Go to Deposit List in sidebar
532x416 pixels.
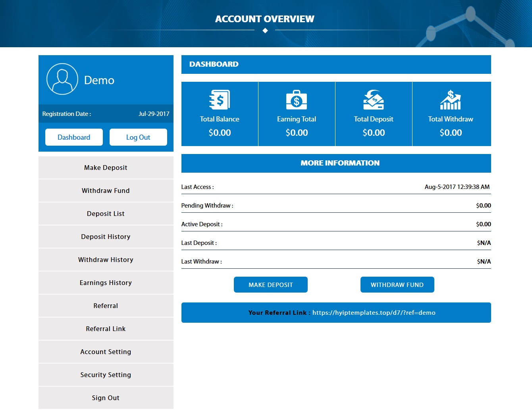[x=106, y=214]
